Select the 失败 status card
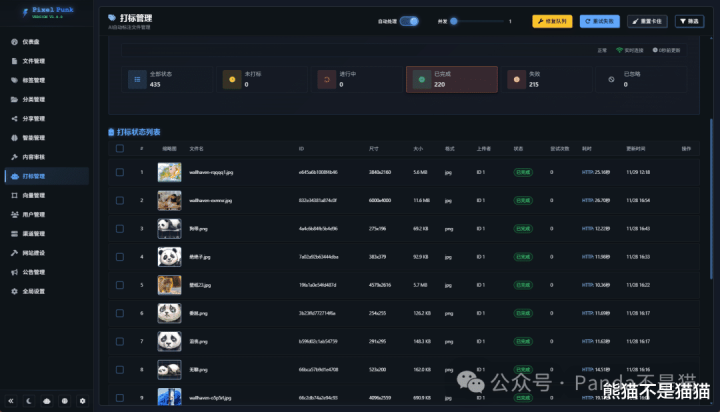This screenshot has width=720, height=412. tap(546, 80)
